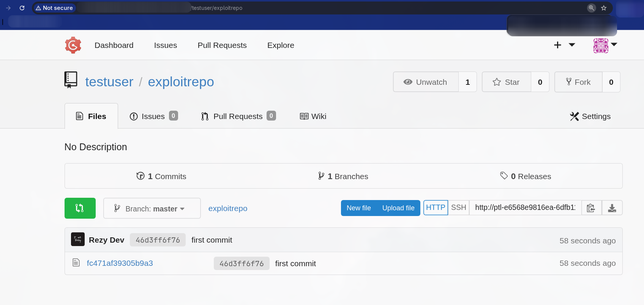The height and width of the screenshot is (305, 644).
Task: Switch to the Wiki tab
Action: point(313,116)
